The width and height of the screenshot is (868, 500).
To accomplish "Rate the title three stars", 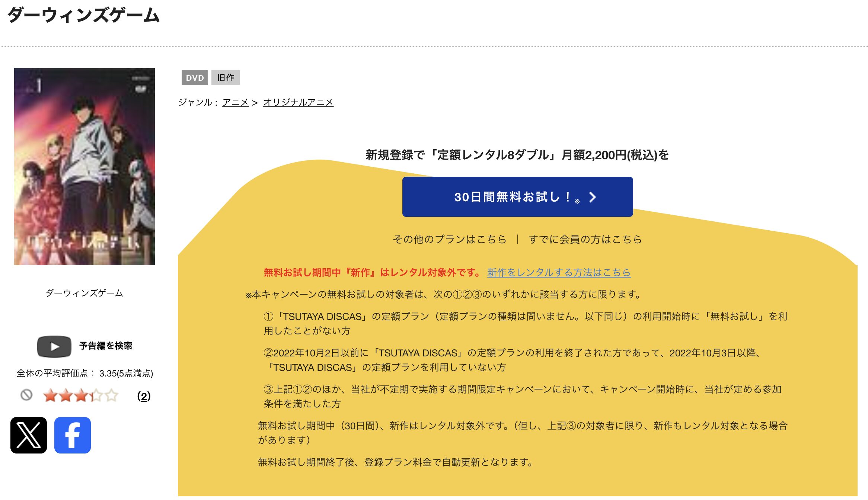I will coord(81,395).
